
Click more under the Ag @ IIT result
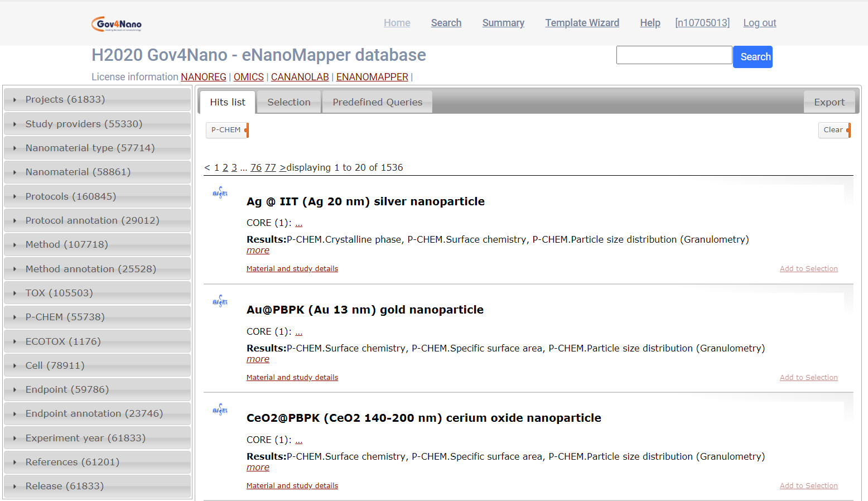coord(258,250)
